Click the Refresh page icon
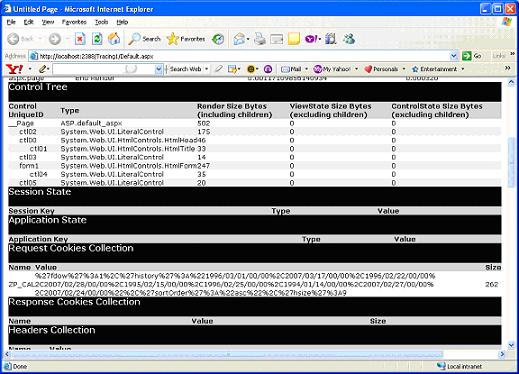 [x=97, y=39]
